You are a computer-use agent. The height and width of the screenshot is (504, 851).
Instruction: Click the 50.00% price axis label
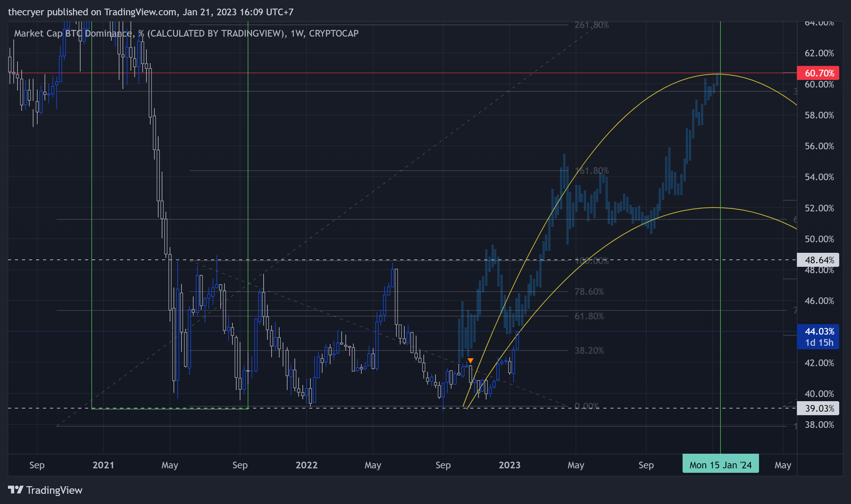tap(819, 239)
